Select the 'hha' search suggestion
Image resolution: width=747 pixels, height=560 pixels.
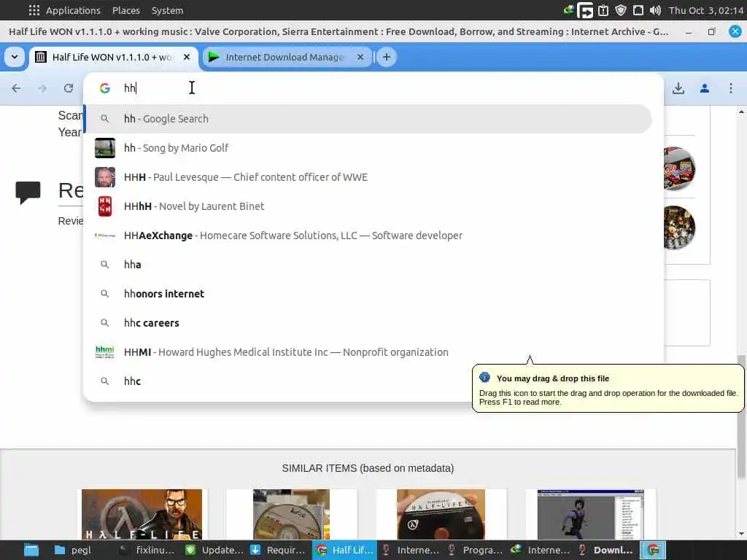(368, 264)
